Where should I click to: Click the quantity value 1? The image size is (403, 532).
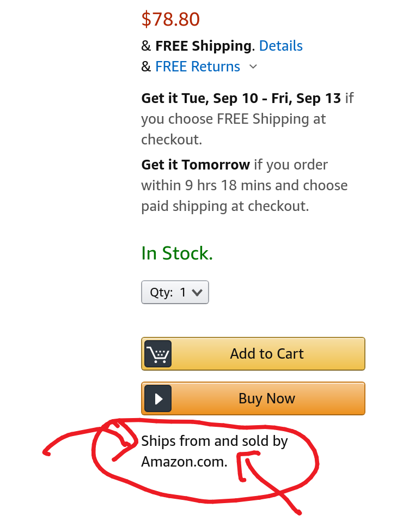pyautogui.click(x=182, y=293)
